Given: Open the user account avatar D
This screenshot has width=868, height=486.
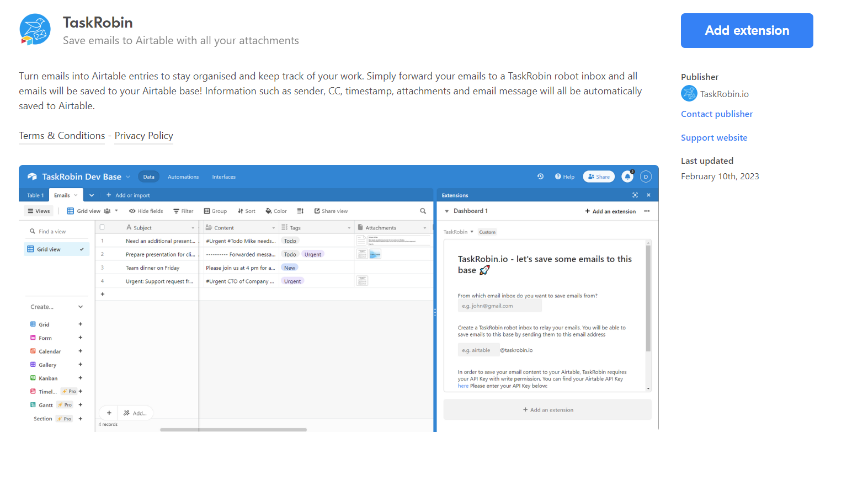Looking at the screenshot, I should pos(646,177).
